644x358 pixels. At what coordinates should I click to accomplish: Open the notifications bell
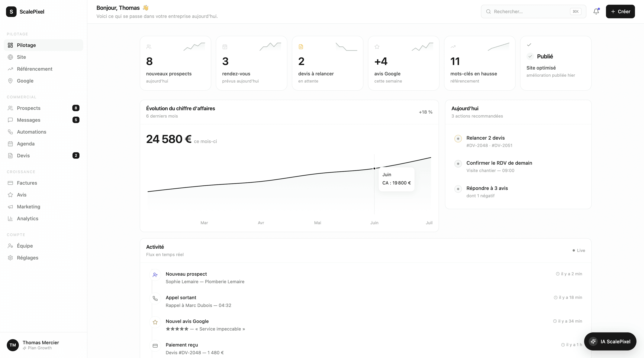pyautogui.click(x=596, y=11)
